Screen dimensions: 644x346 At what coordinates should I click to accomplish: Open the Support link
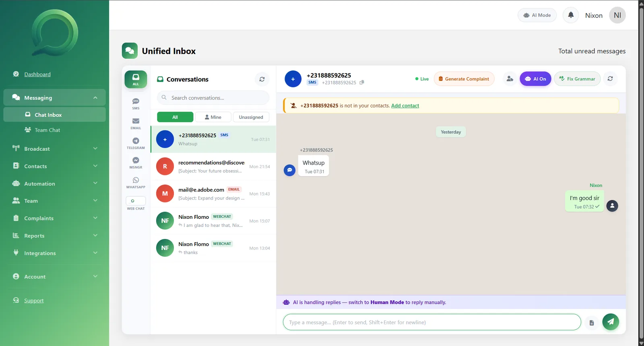click(x=34, y=301)
